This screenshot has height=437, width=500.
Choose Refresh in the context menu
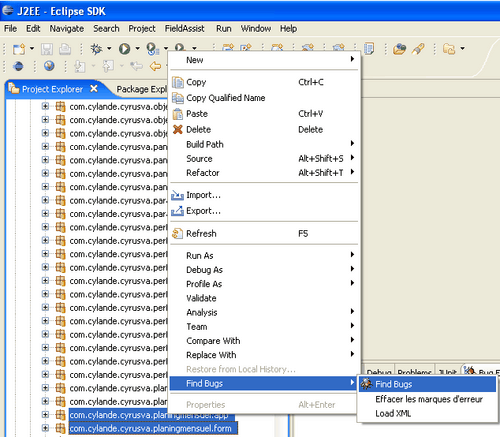click(x=264, y=234)
